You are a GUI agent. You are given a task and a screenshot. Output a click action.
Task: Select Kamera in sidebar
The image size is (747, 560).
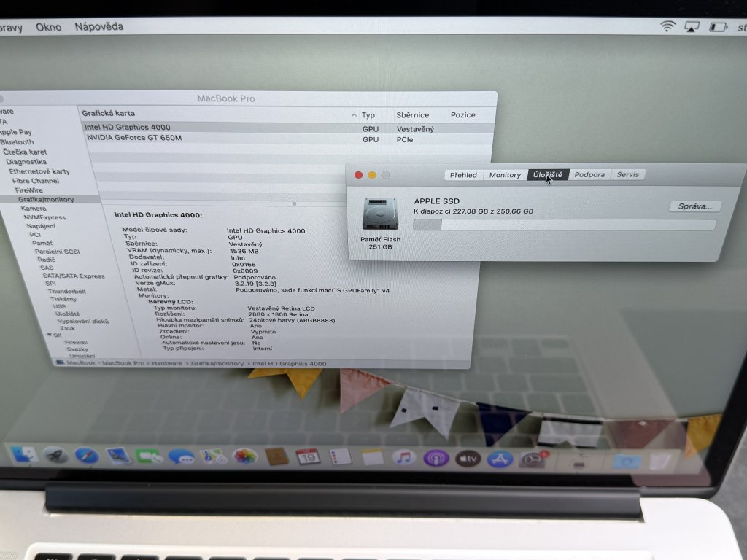[x=34, y=209]
